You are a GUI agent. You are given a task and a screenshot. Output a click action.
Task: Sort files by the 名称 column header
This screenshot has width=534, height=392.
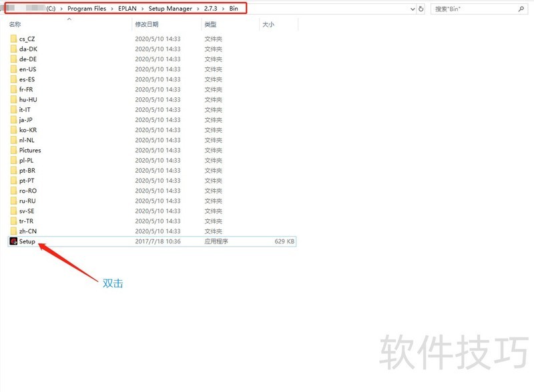coord(15,25)
